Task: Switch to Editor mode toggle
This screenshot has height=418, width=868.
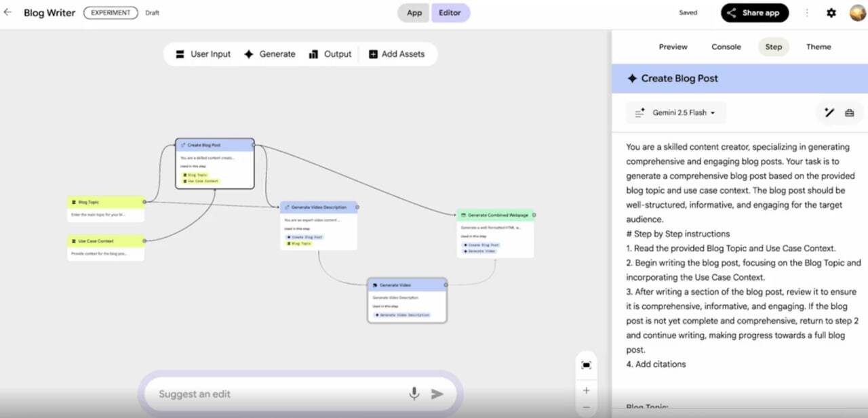Action: (x=450, y=13)
